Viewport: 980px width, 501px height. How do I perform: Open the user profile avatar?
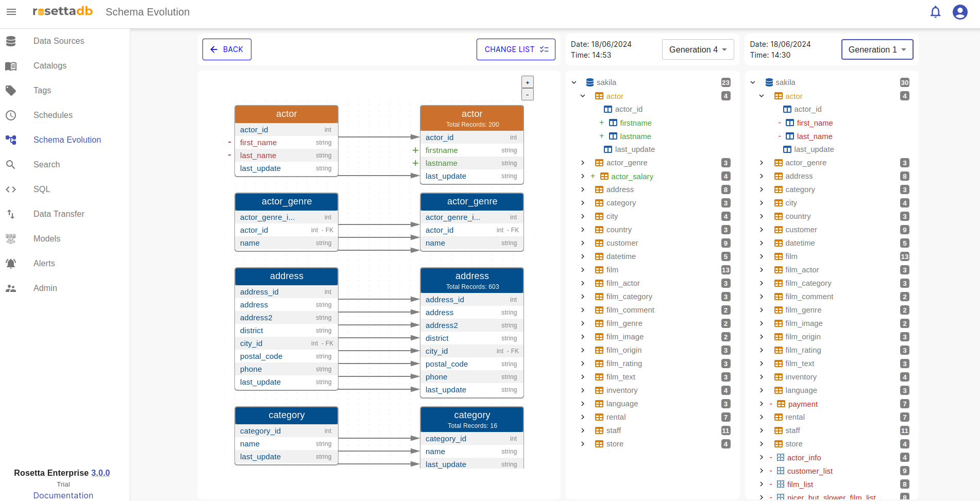tap(959, 12)
